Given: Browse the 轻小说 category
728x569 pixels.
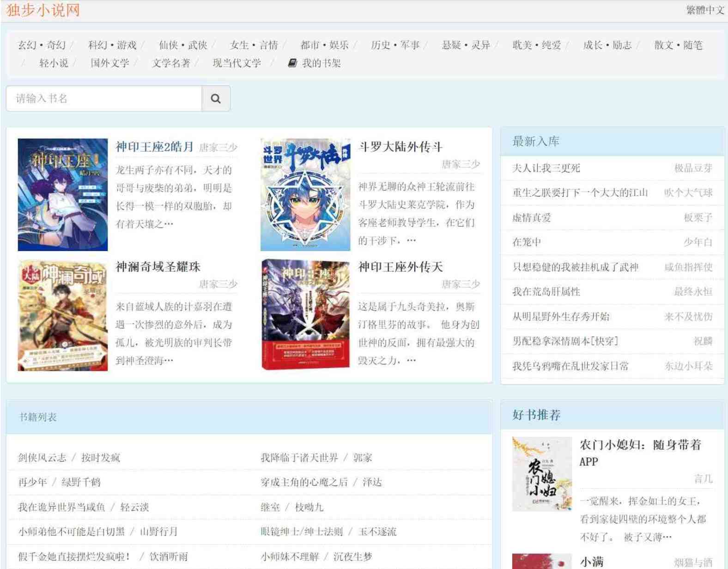Looking at the screenshot, I should [x=54, y=63].
